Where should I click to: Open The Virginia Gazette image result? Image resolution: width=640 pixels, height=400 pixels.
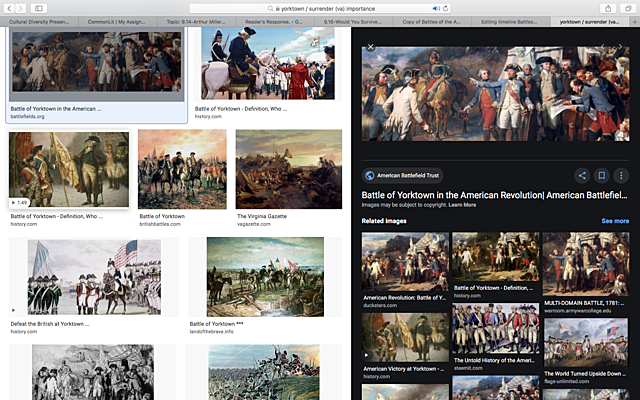(x=289, y=169)
